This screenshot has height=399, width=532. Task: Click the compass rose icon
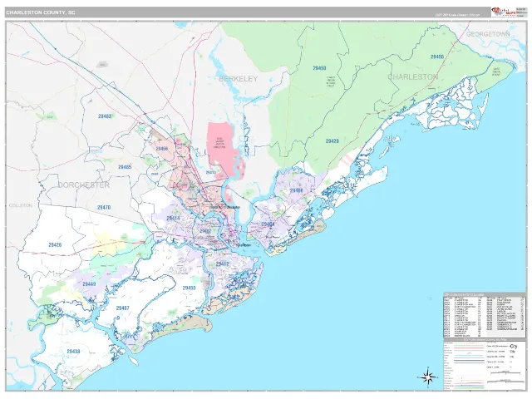click(x=428, y=377)
